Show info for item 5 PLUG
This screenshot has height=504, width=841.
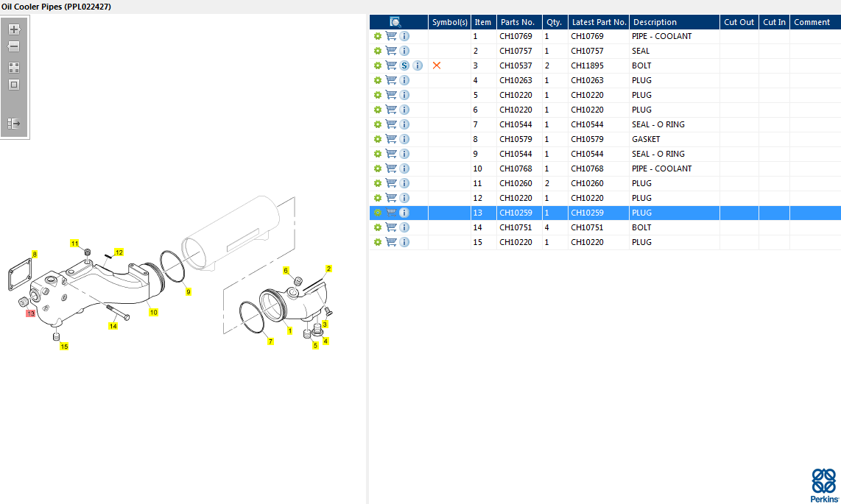404,95
